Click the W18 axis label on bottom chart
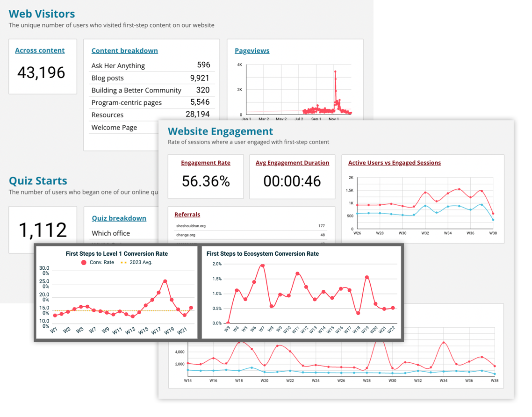Image resolution: width=532 pixels, height=417 pixels. [x=239, y=381]
